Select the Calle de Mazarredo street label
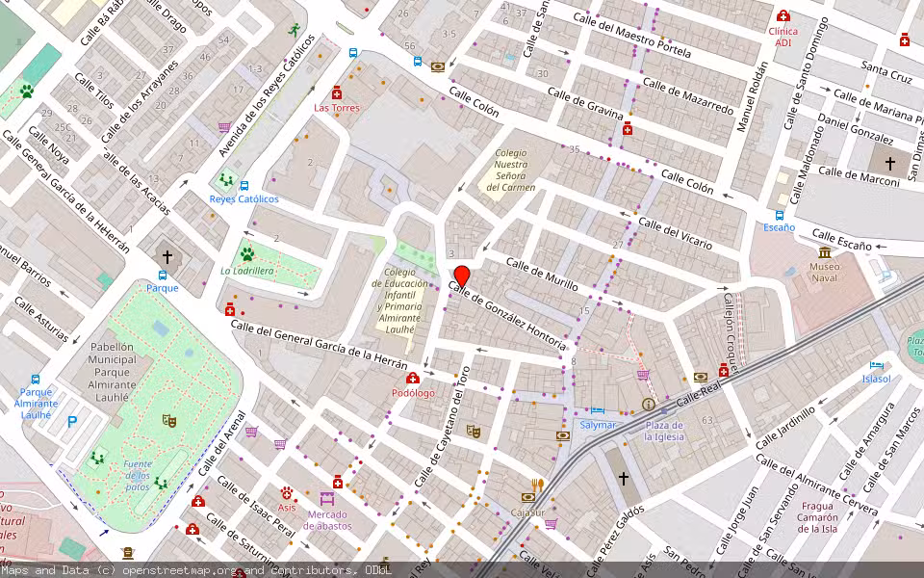The width and height of the screenshot is (924, 578). click(x=687, y=96)
